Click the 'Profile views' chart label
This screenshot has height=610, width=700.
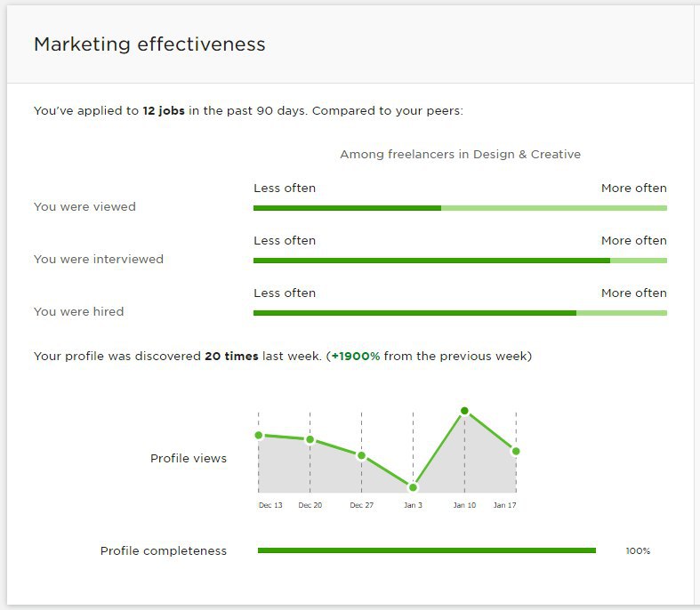(189, 458)
